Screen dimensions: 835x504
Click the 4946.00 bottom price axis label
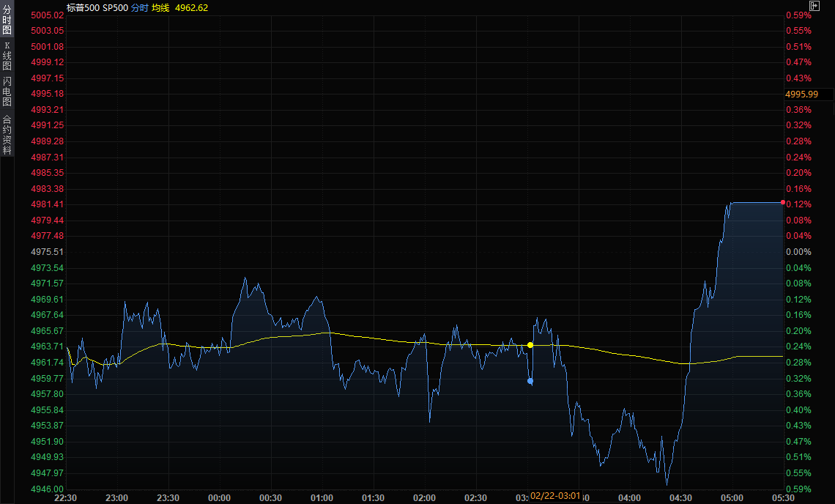click(48, 489)
